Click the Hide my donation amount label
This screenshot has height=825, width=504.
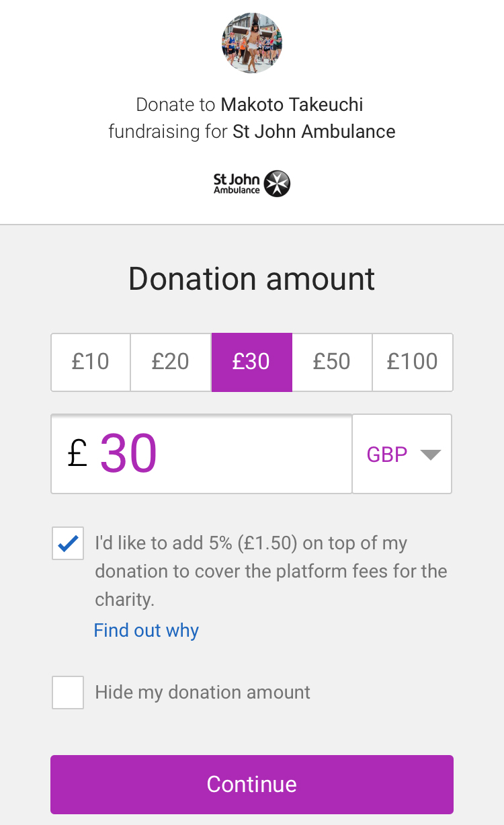(x=203, y=693)
